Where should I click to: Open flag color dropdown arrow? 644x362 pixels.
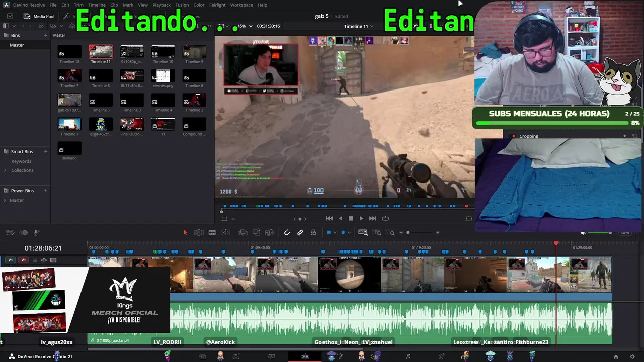click(335, 233)
